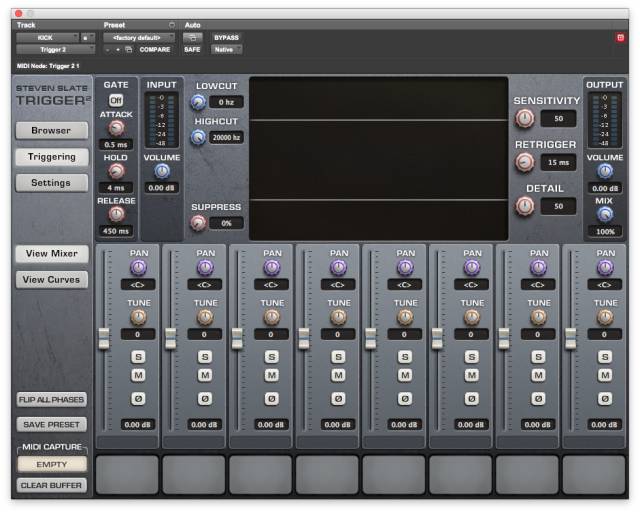Viewport: 640px width, 513px height.
Task: Click the Pan knob on channel 8
Action: click(x=605, y=268)
